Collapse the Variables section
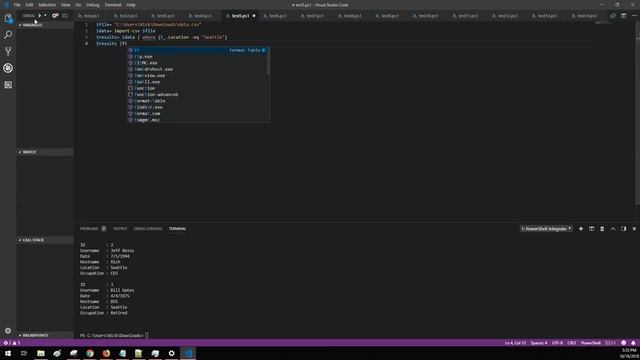The width and height of the screenshot is (640, 360). click(x=45, y=25)
